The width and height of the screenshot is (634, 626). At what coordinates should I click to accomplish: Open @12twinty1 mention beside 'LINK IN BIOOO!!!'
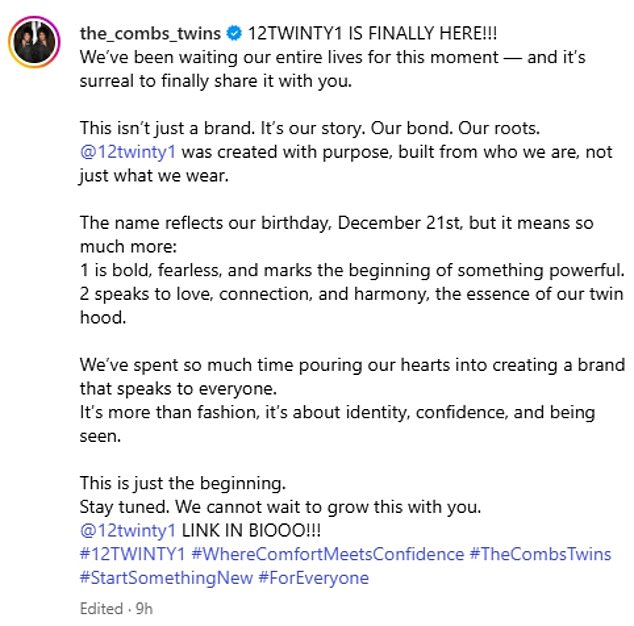tap(128, 530)
